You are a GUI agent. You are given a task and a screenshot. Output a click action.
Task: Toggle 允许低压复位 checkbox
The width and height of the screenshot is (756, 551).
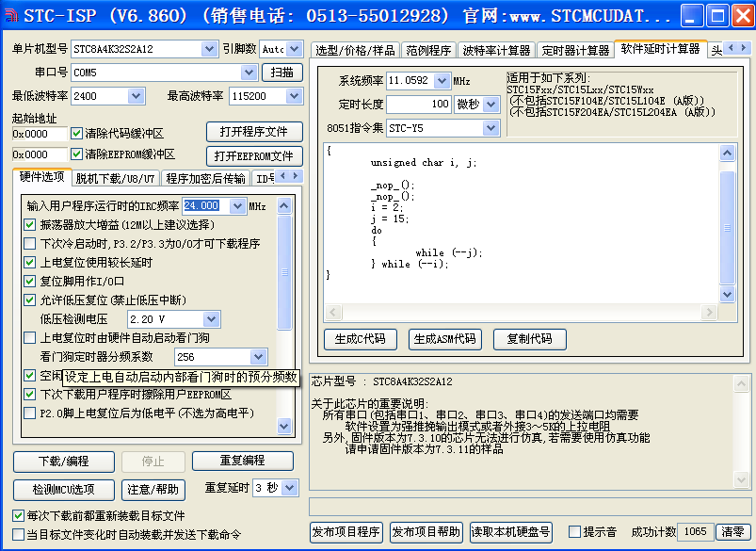pyautogui.click(x=30, y=300)
